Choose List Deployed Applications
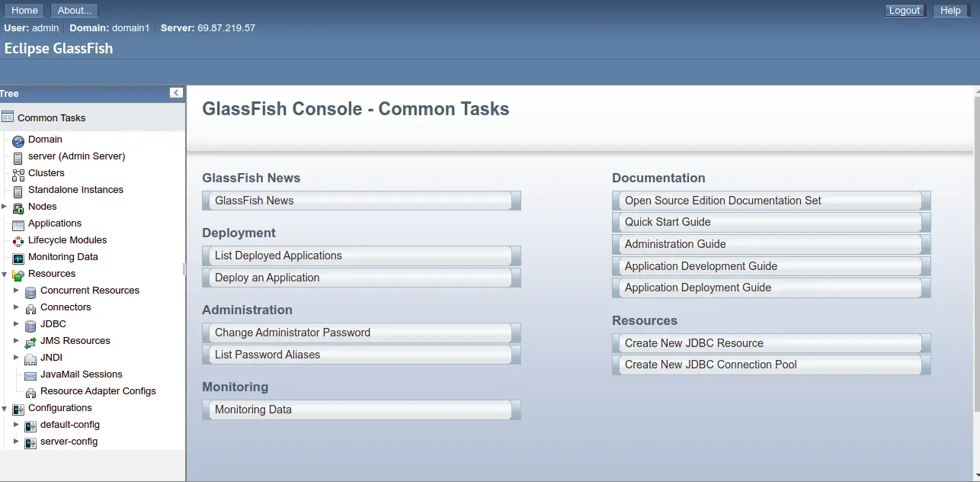This screenshot has width=980, height=482. pos(361,255)
